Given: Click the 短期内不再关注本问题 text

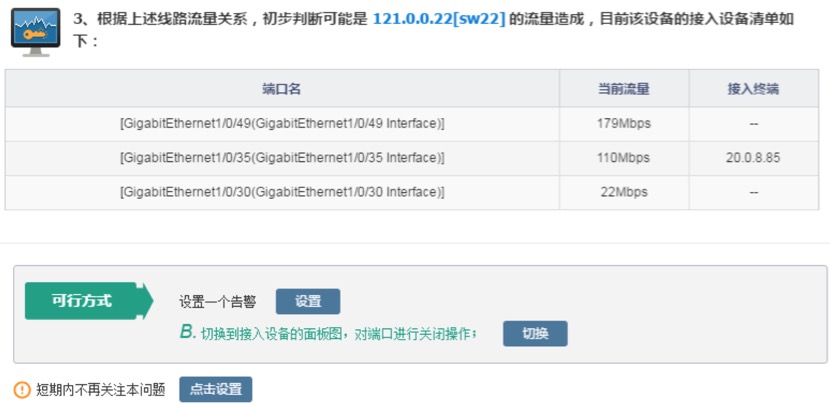Looking at the screenshot, I should 100,390.
